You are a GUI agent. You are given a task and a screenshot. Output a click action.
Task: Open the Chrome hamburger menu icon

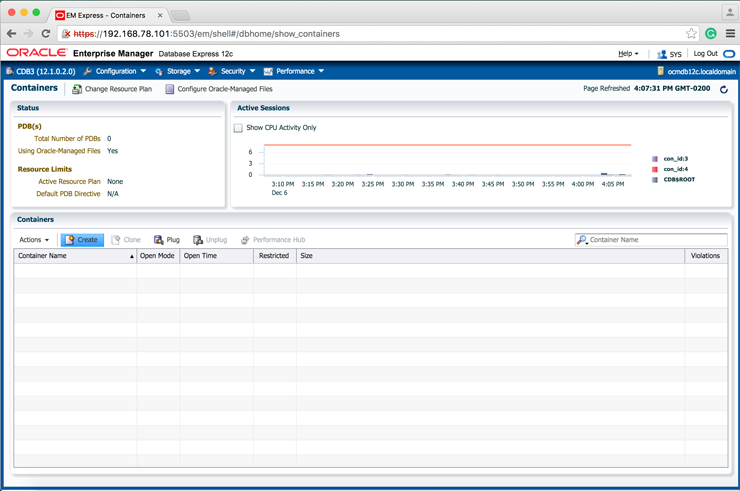pos(730,33)
